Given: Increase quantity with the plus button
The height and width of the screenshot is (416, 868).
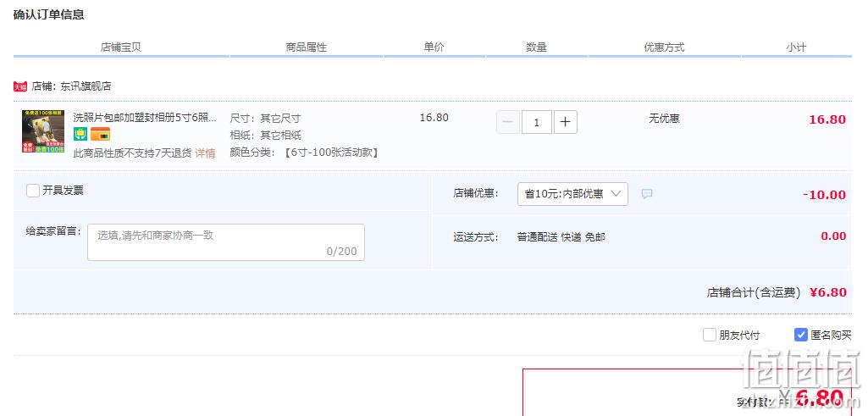Looking at the screenshot, I should 565,122.
